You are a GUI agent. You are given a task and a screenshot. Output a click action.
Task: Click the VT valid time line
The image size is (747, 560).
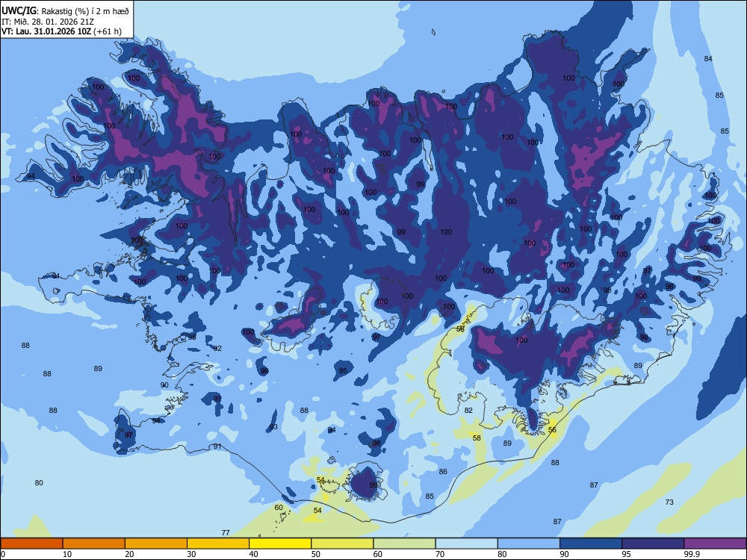coord(61,31)
